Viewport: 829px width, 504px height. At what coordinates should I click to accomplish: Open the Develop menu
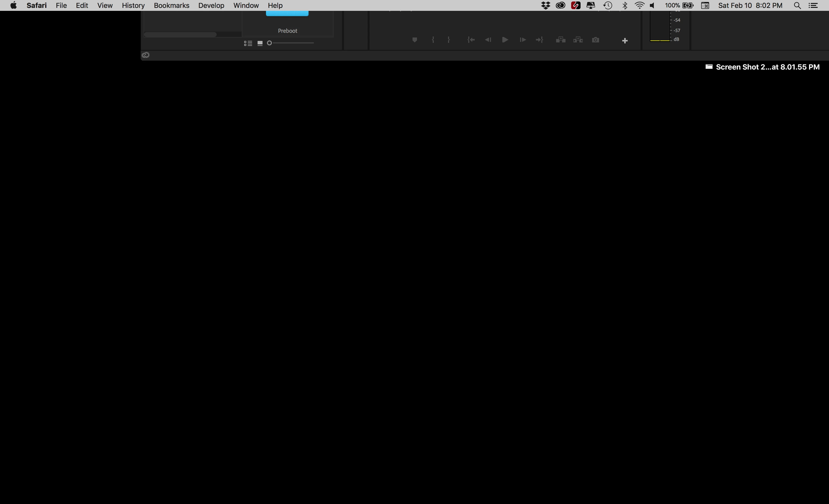(211, 5)
